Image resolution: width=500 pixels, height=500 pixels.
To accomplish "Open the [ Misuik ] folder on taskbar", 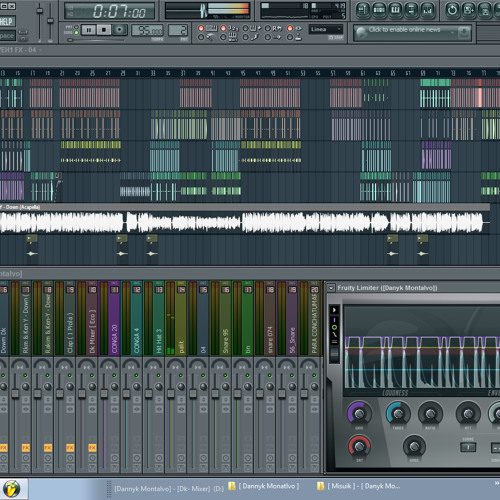I will (359, 486).
